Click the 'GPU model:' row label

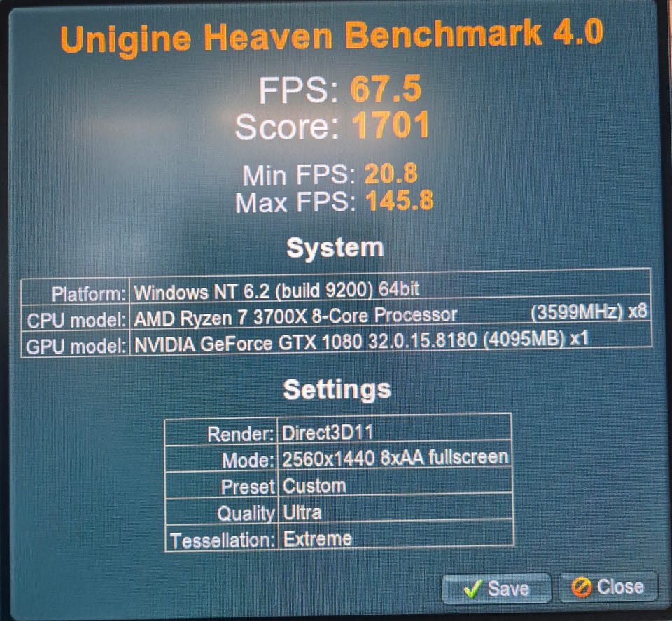[76, 347]
